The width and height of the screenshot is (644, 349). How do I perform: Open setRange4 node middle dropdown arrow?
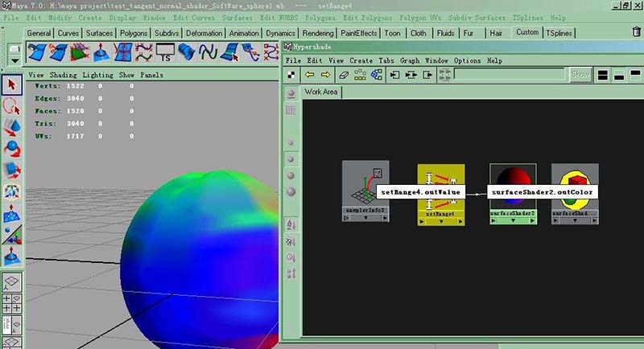pyautogui.click(x=441, y=222)
